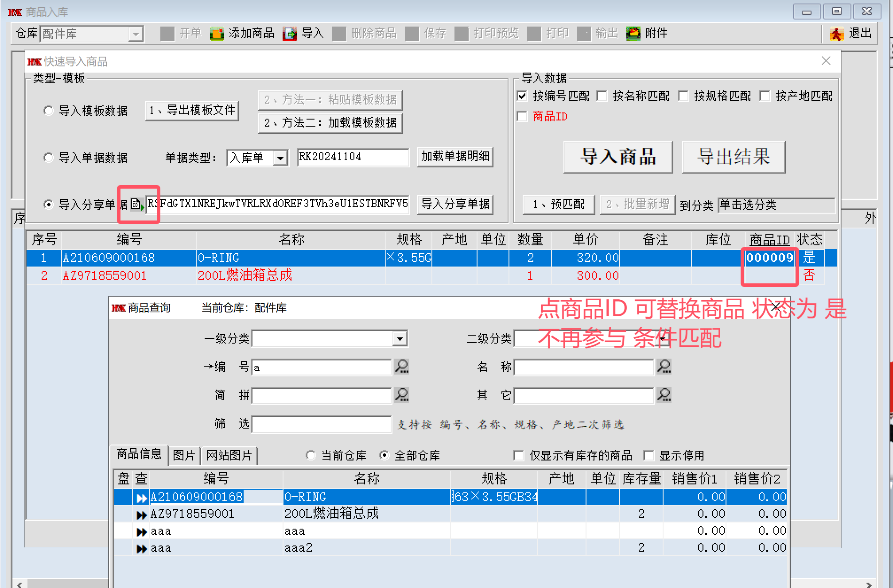Open the 仓库 配件库 dropdown
Viewport: 893px width, 588px height.
click(136, 34)
